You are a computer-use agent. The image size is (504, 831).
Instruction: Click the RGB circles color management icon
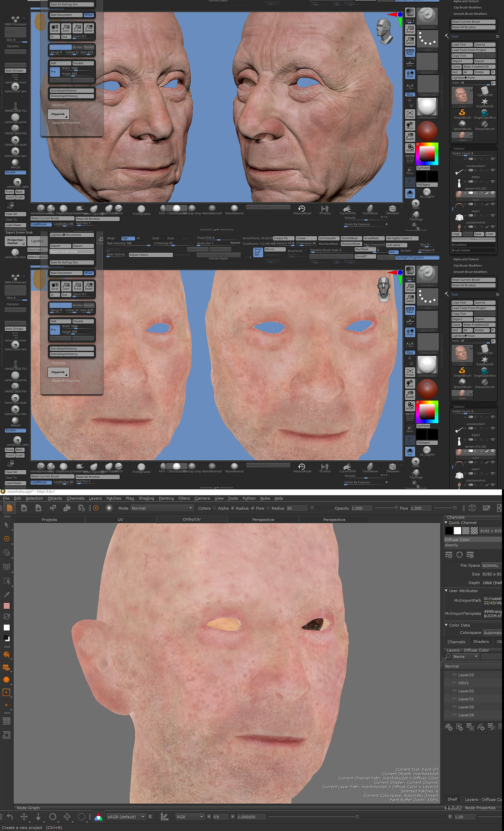pos(98,817)
